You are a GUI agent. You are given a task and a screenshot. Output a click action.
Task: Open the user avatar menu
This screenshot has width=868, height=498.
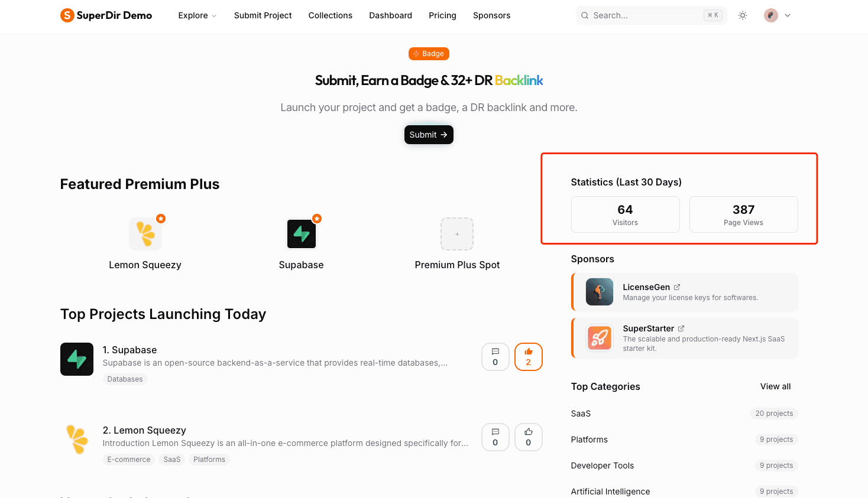(x=771, y=15)
